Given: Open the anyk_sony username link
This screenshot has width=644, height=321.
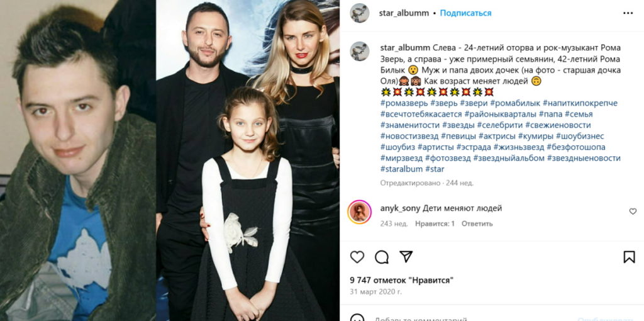Looking at the screenshot, I should pyautogui.click(x=400, y=208).
